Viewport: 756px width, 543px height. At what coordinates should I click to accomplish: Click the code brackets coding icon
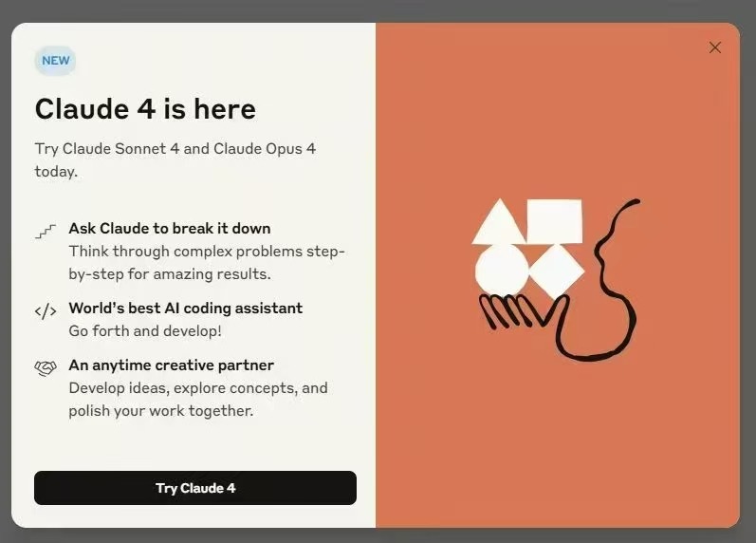coord(46,311)
